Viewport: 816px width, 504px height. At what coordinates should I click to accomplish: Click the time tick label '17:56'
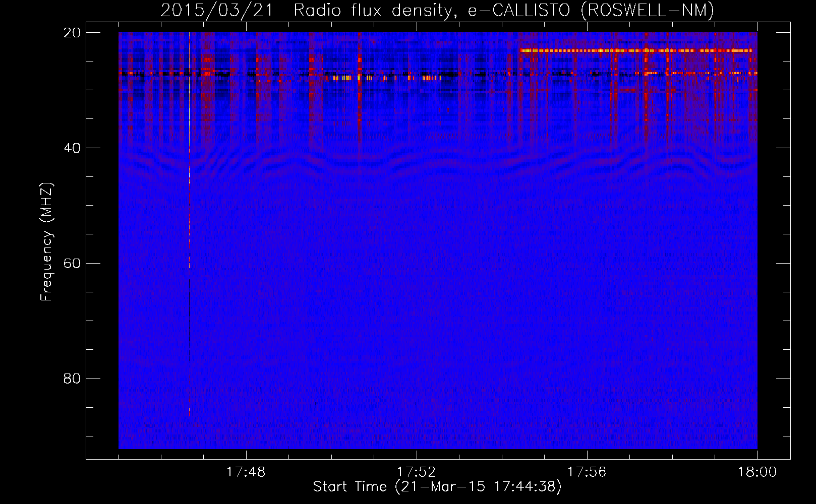click(587, 472)
